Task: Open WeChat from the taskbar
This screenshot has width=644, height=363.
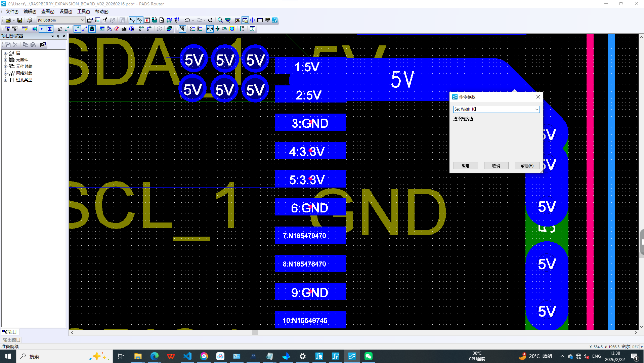Action: point(368,356)
